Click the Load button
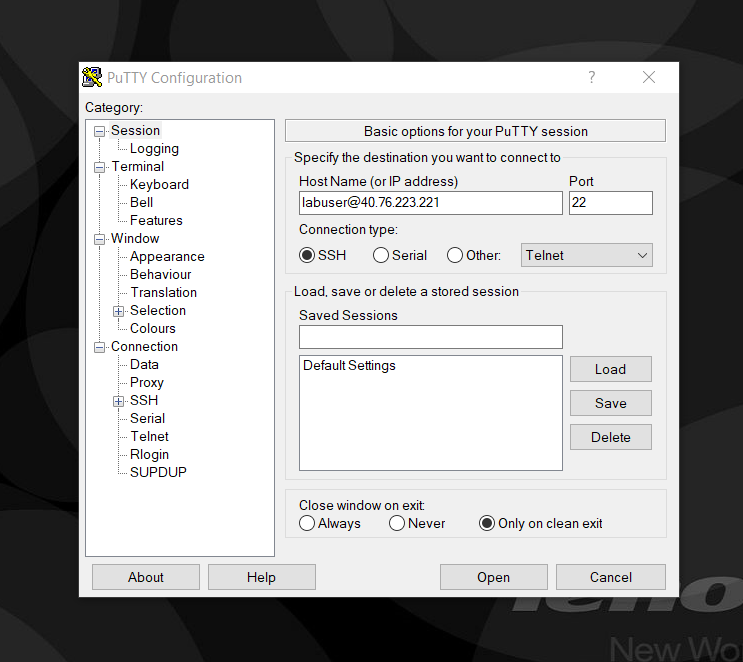Viewport: 743px width, 662px height. click(x=611, y=369)
